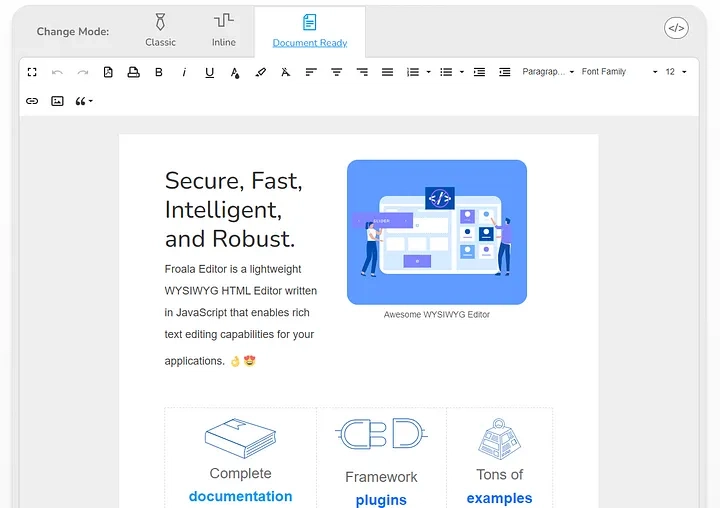
Task: Click the plug framework icon
Action: [x=381, y=433]
